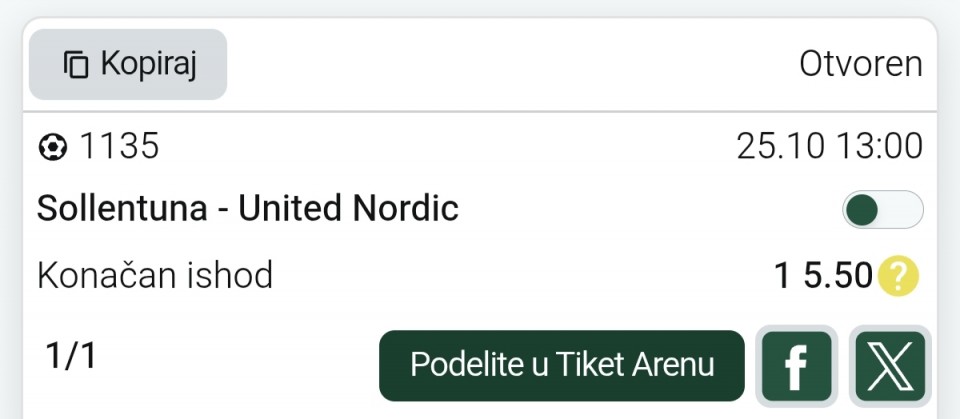The height and width of the screenshot is (419, 960).
Task: Click the Otvoren ticket status label
Action: pyautogui.click(x=860, y=64)
